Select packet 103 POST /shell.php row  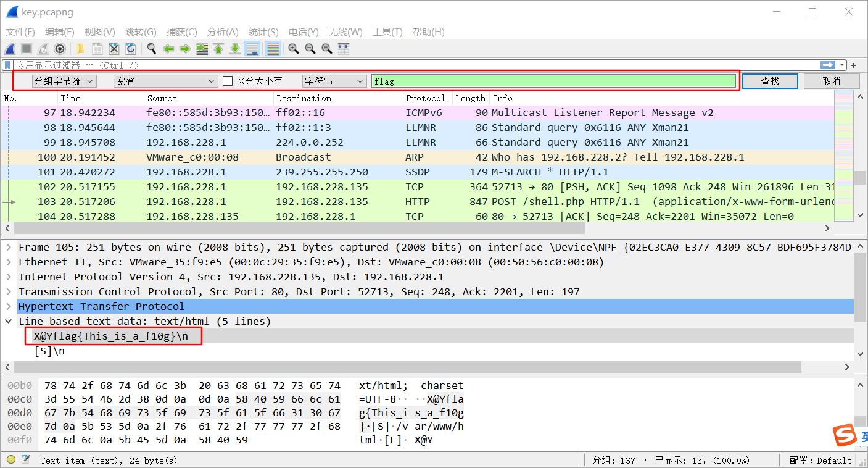(x=418, y=201)
